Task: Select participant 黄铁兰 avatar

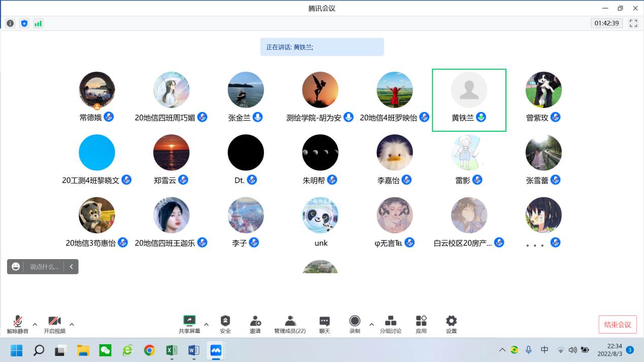Action: pyautogui.click(x=469, y=90)
